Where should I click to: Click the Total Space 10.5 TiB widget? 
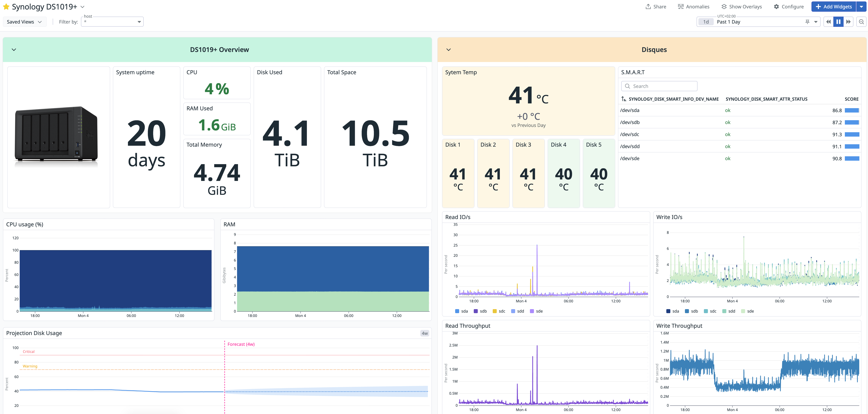[x=375, y=137]
